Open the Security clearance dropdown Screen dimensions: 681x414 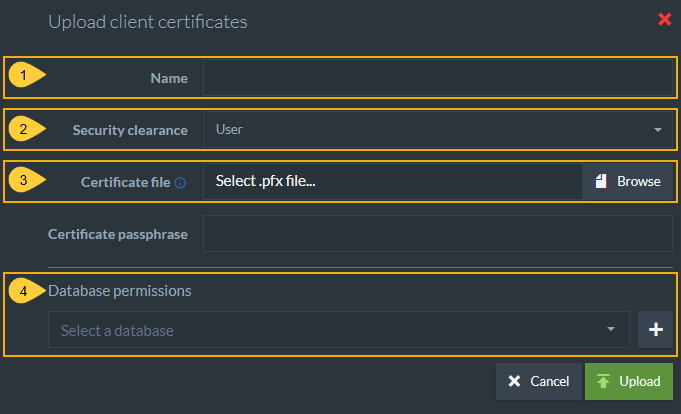(438, 129)
